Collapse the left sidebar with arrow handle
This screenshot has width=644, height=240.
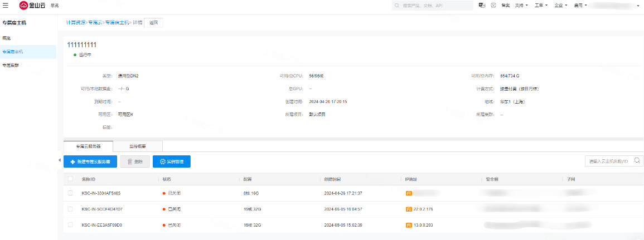(x=60, y=161)
